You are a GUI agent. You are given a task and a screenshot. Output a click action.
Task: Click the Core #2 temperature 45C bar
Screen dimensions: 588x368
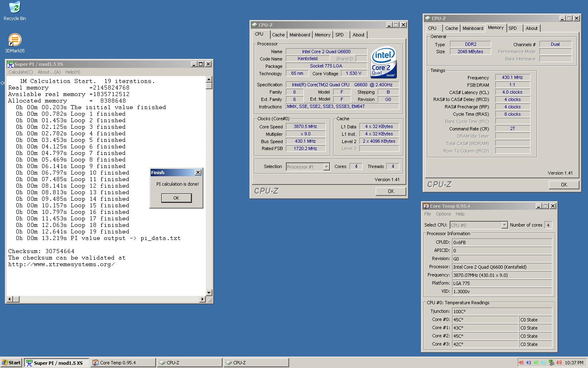(x=485, y=336)
